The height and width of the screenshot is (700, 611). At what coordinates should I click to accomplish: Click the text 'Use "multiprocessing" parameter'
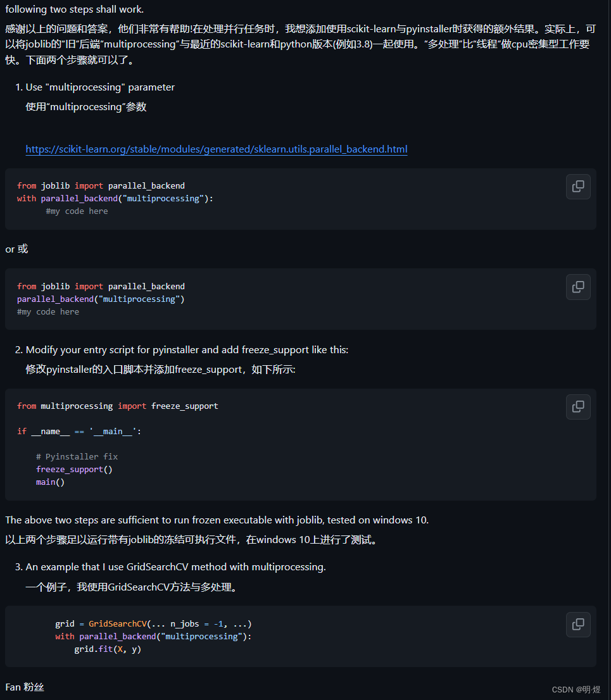tap(100, 87)
